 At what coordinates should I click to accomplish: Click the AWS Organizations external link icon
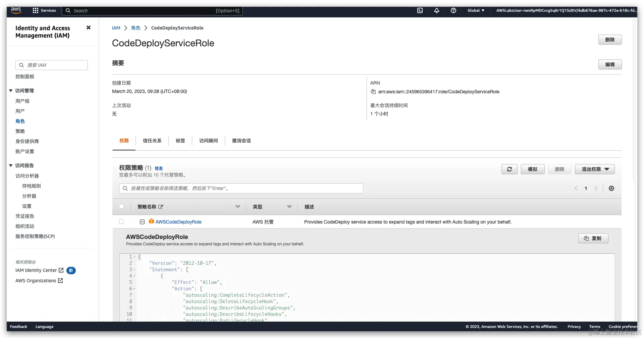coord(60,281)
